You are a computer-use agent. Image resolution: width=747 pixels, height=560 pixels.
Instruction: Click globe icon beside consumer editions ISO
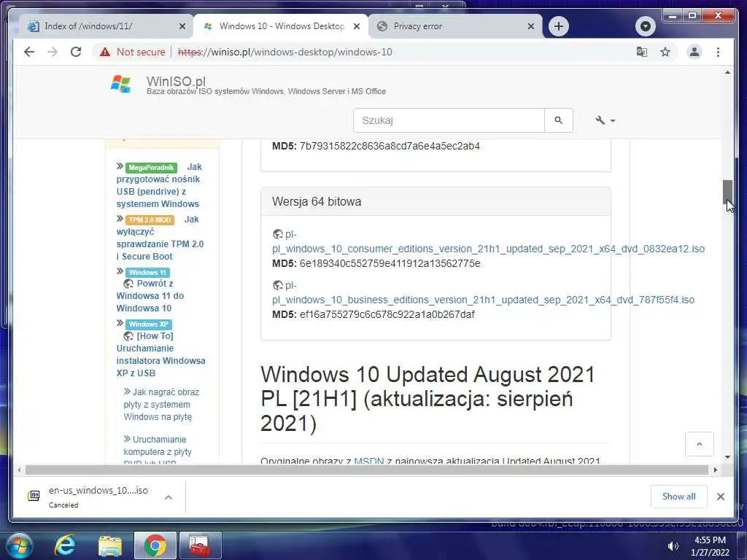[278, 234]
